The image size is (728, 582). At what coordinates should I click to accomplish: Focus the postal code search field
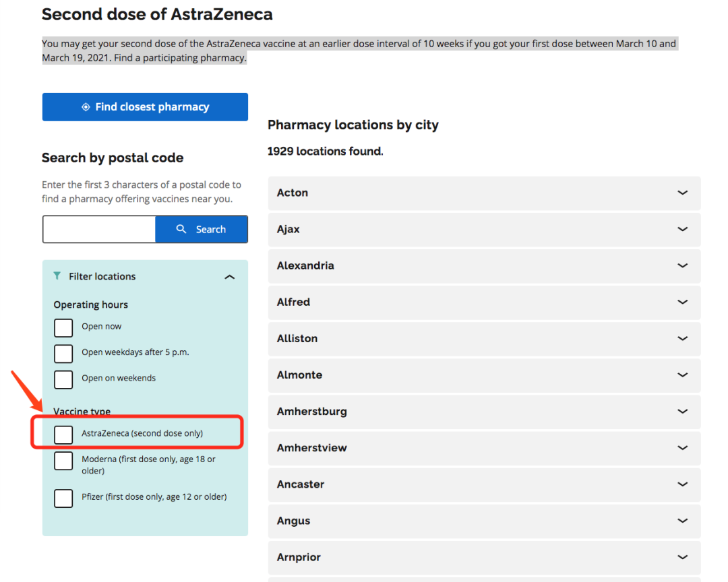[99, 229]
